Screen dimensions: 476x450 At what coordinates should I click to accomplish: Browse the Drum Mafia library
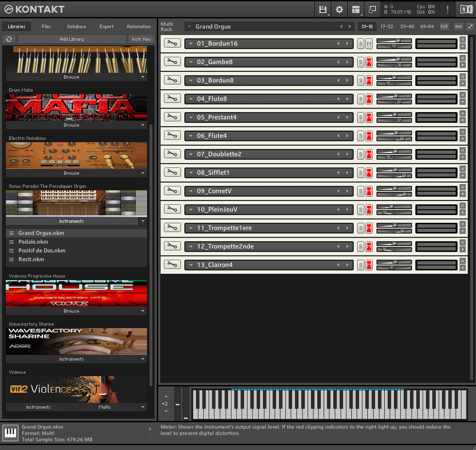[x=72, y=125]
